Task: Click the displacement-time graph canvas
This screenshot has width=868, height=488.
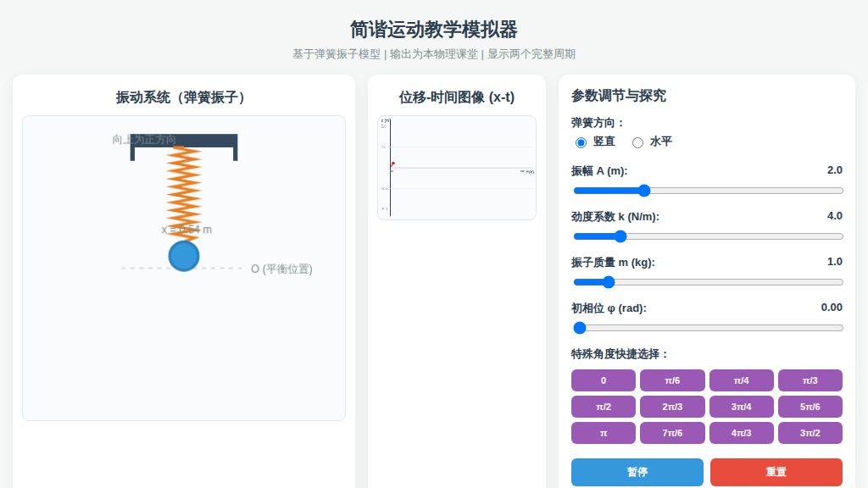Action: 457,168
